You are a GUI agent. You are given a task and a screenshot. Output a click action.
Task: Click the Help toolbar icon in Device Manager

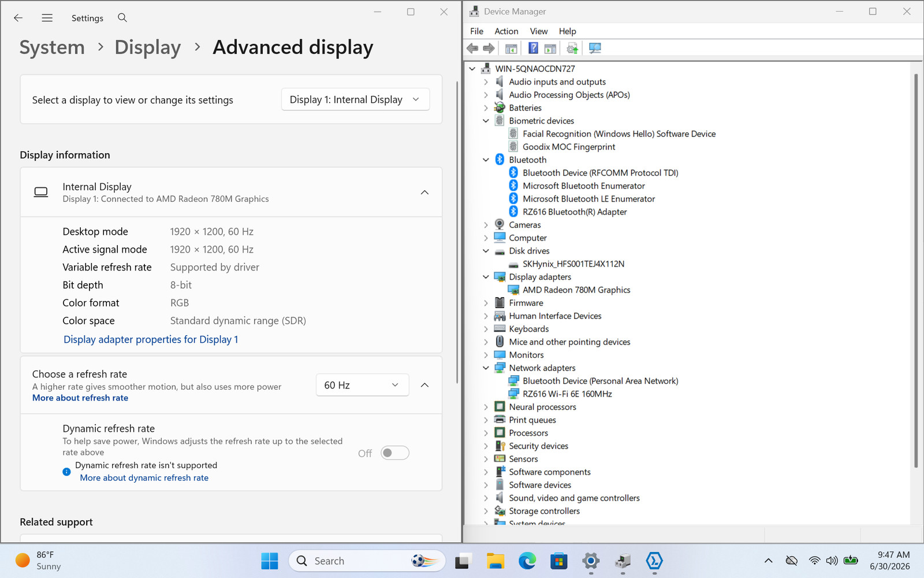534,49
